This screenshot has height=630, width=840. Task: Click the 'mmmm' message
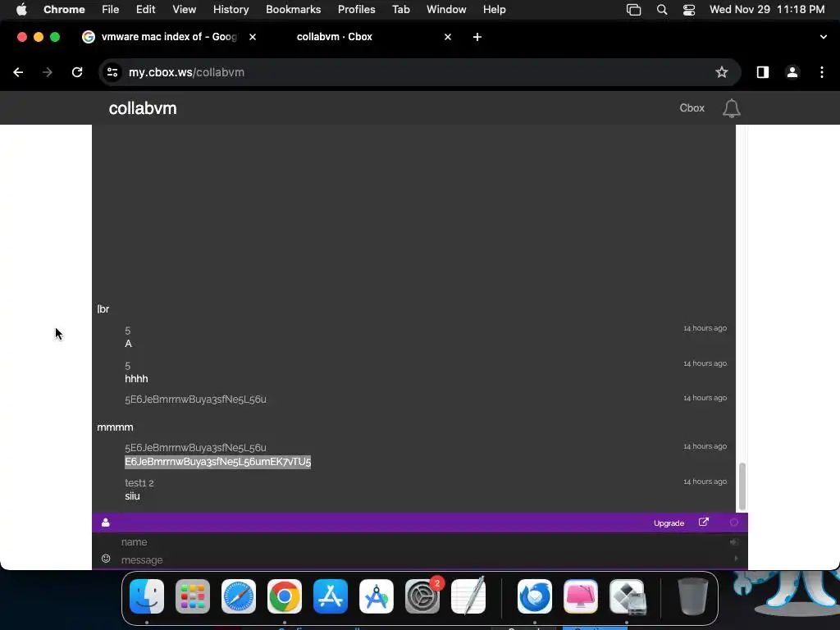coord(115,427)
